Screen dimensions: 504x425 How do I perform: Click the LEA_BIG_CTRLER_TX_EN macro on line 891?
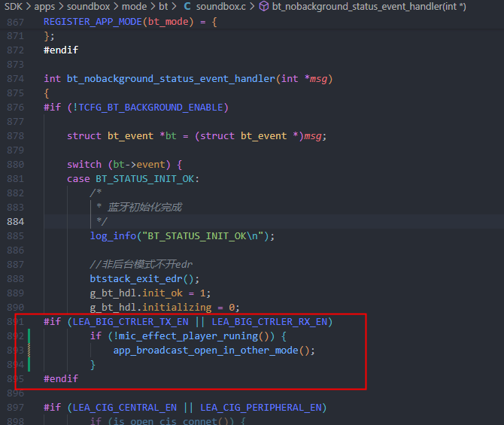coord(130,322)
